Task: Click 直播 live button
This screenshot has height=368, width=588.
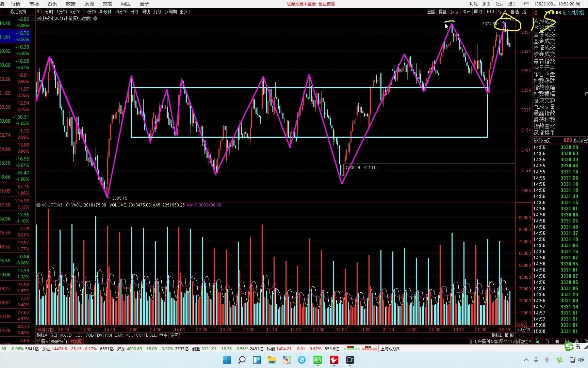Action: coord(431,12)
